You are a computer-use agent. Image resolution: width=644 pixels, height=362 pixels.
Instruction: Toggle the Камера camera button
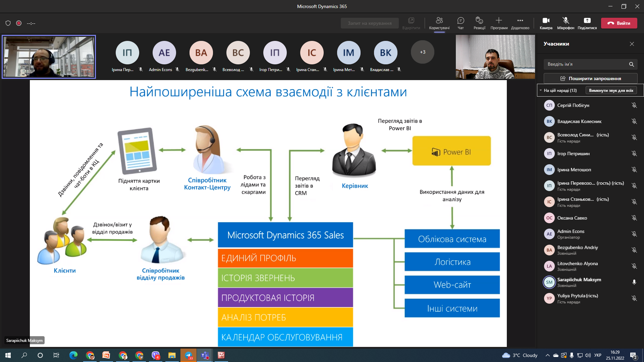546,21
